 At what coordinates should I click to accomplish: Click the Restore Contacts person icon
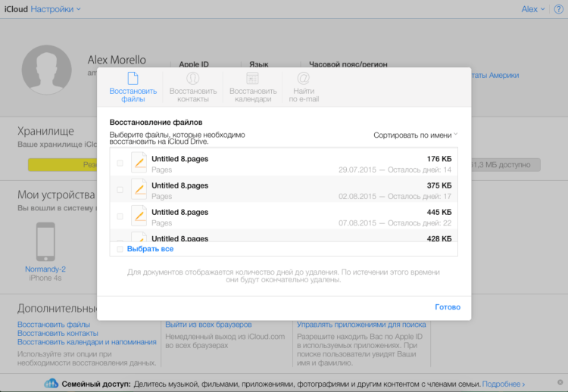point(192,78)
